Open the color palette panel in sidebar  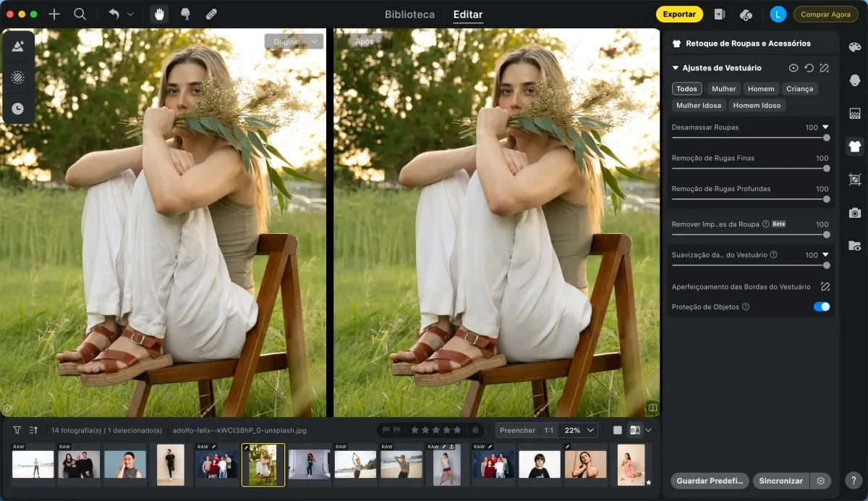pos(855,47)
